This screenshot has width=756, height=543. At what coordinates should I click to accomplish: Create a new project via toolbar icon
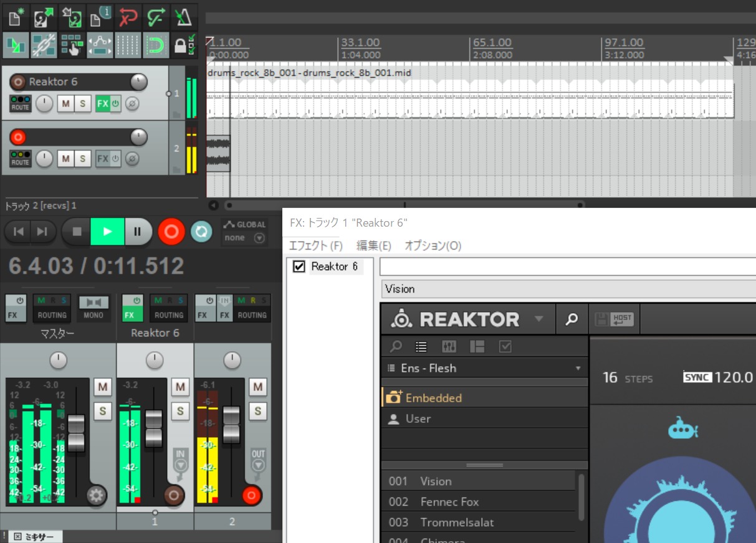(x=16, y=17)
